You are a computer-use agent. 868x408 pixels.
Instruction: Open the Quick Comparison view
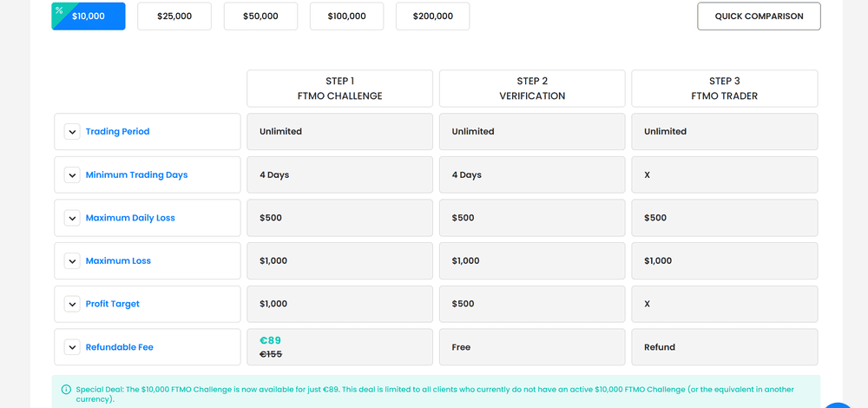click(x=759, y=16)
